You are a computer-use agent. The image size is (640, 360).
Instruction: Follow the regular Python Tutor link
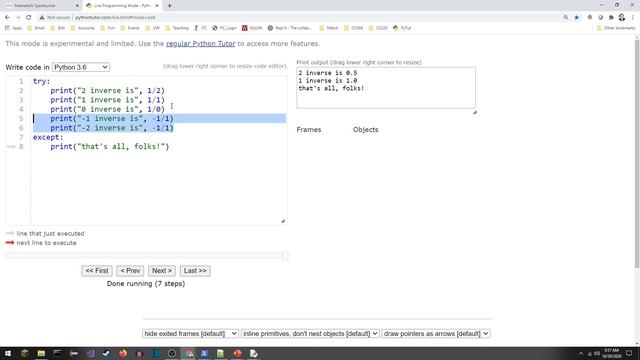click(x=200, y=44)
